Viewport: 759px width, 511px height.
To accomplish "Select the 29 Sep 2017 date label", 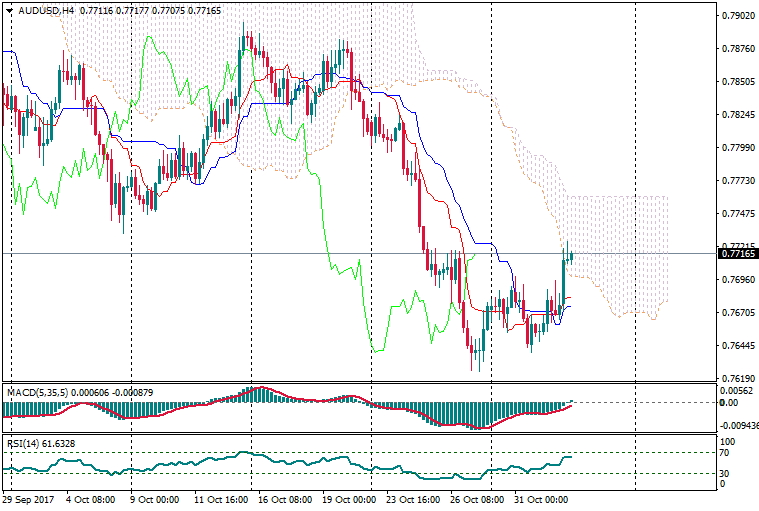I will coord(28,498).
